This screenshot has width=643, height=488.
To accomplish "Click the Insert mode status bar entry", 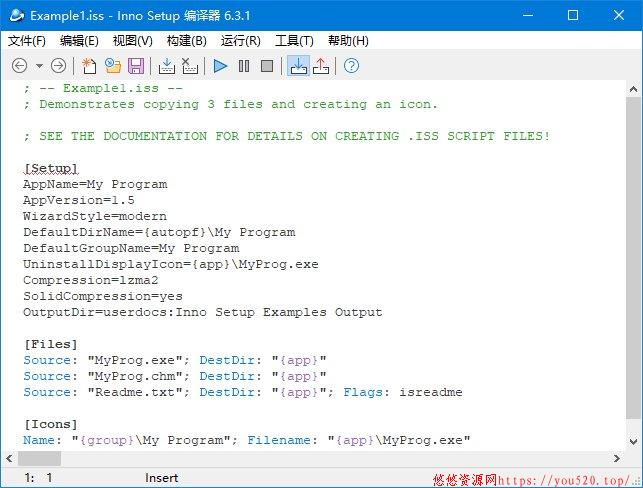I will point(162,478).
